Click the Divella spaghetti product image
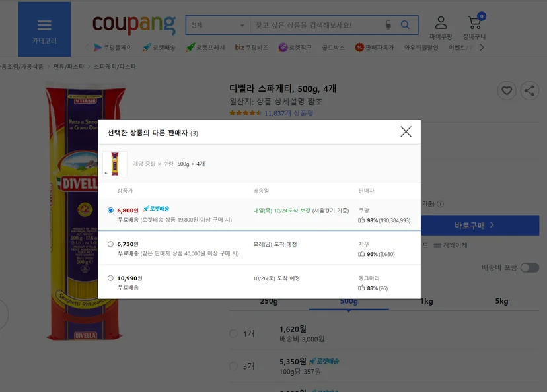 (85, 212)
